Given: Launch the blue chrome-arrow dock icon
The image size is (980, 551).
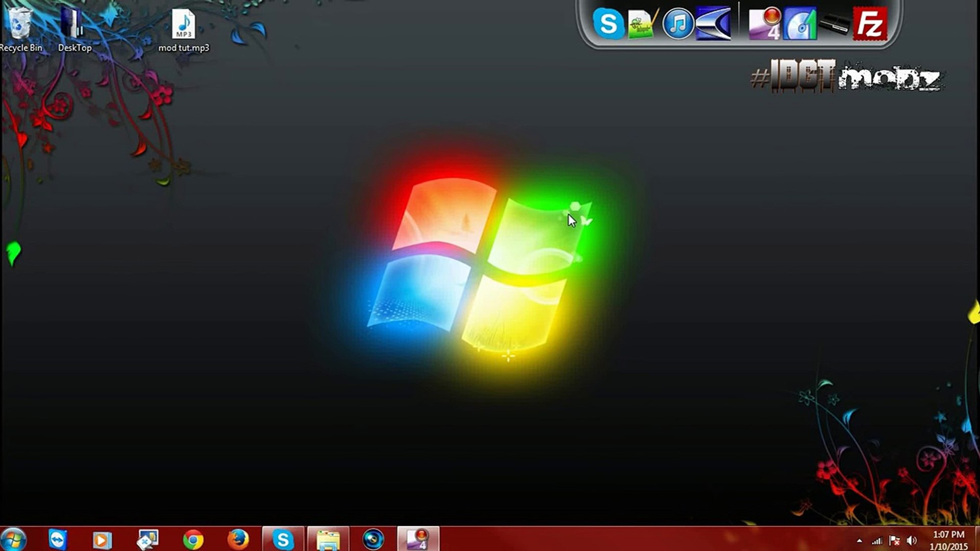Looking at the screenshot, I should point(713,24).
